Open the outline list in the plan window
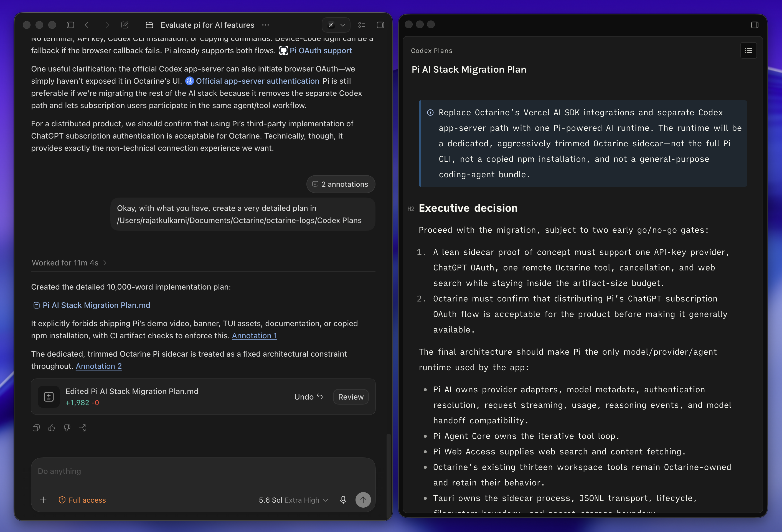The width and height of the screenshot is (782, 532). [x=748, y=50]
